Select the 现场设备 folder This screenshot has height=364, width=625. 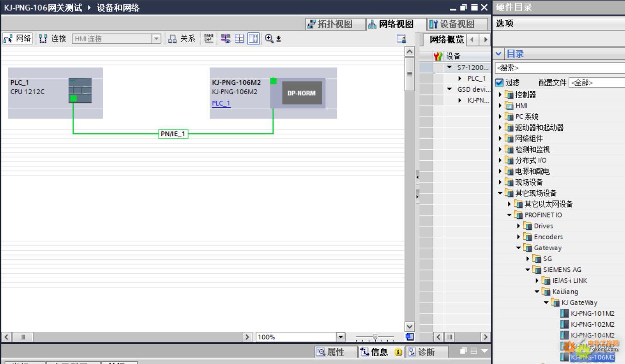point(529,182)
